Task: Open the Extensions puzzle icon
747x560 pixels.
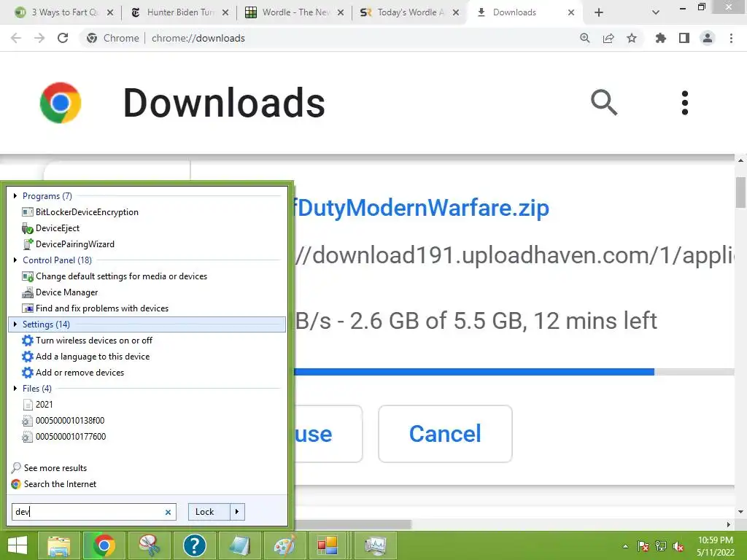Action: point(661,38)
